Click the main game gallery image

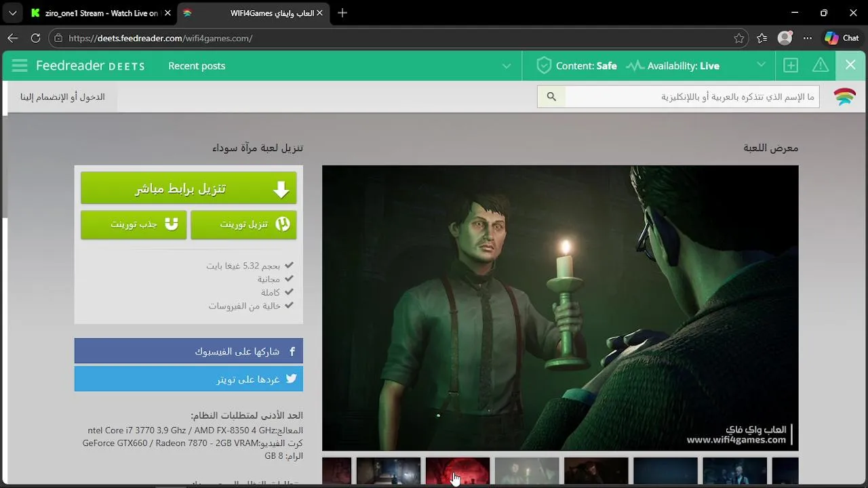(x=560, y=308)
